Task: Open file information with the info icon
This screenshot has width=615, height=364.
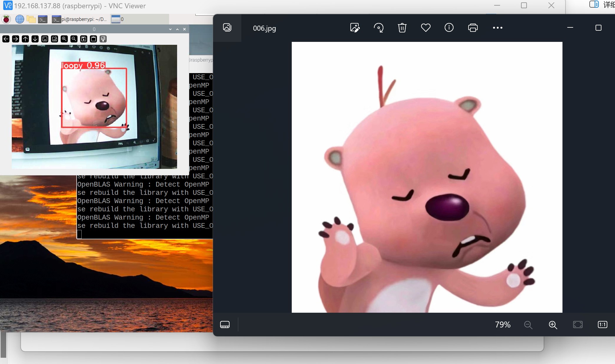Action: tap(449, 28)
